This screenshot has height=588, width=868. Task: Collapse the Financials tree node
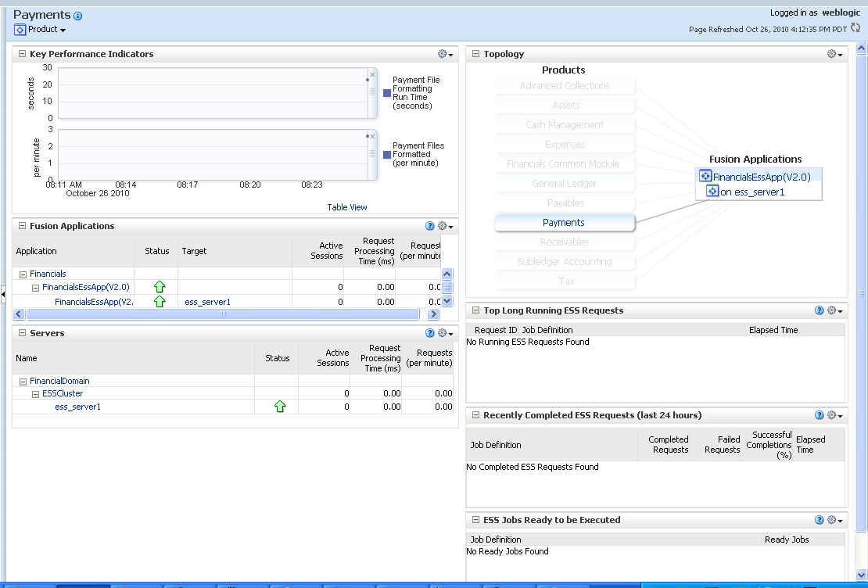(x=23, y=274)
